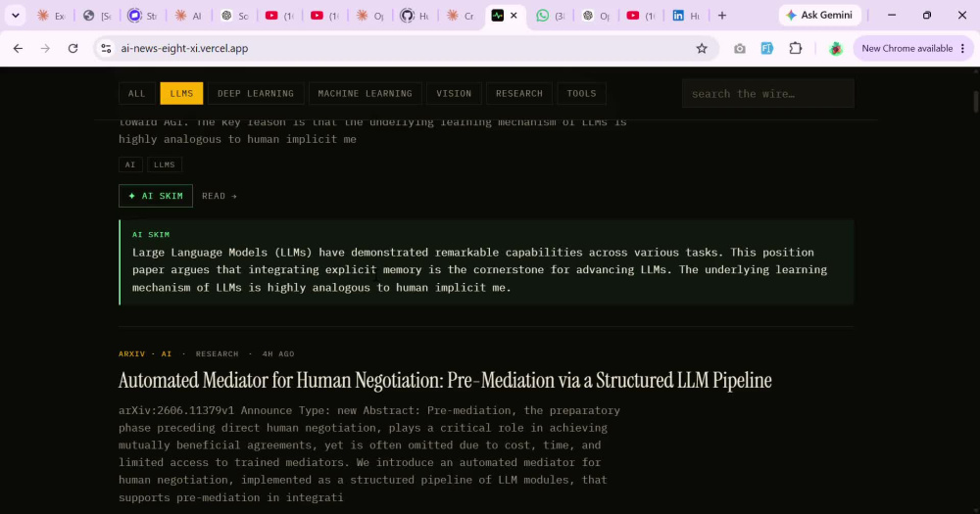The width and height of the screenshot is (980, 514).
Task: Switch to the WhatsApp tab
Action: (x=550, y=15)
